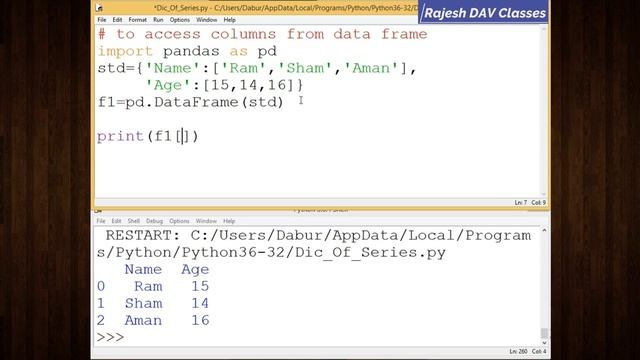The height and width of the screenshot is (360, 640).
Task: Click the 'Ram' value in Shell output
Action: 148,287
